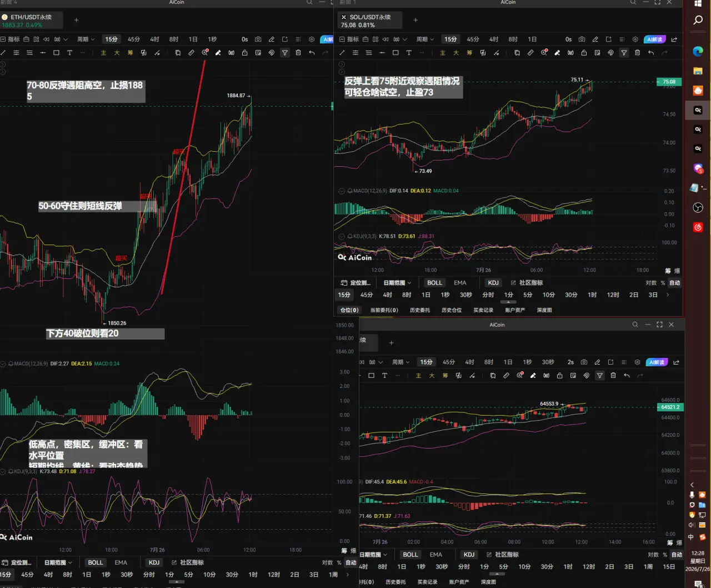Click the screenshot camera in the bottom-right AiCoin window
Screen dimensions: 711x588
[584, 362]
